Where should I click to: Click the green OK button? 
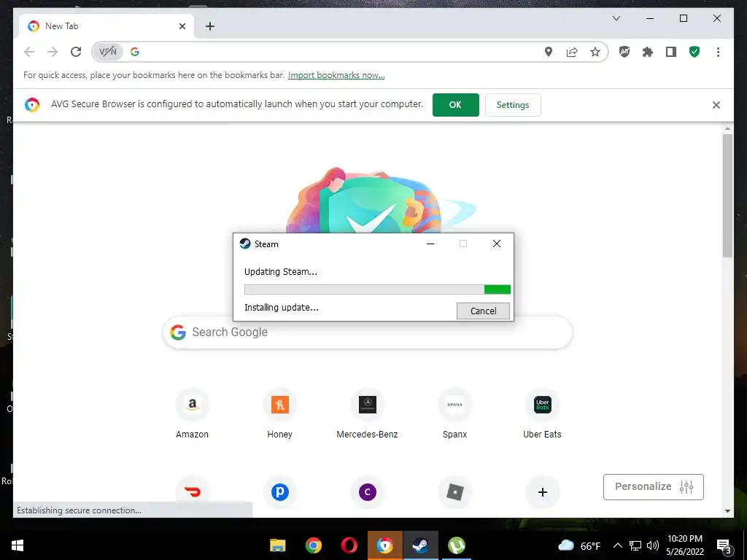[x=455, y=105]
